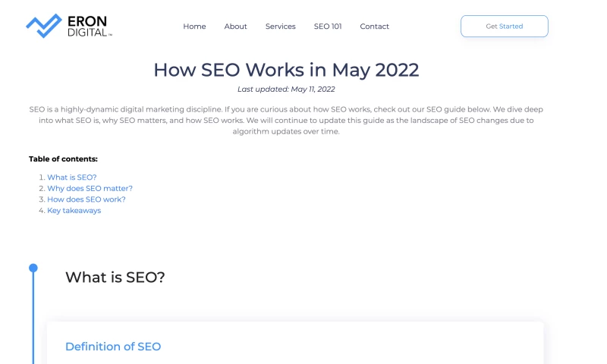Click the ERON DIGITAL brand name text

(x=90, y=25)
